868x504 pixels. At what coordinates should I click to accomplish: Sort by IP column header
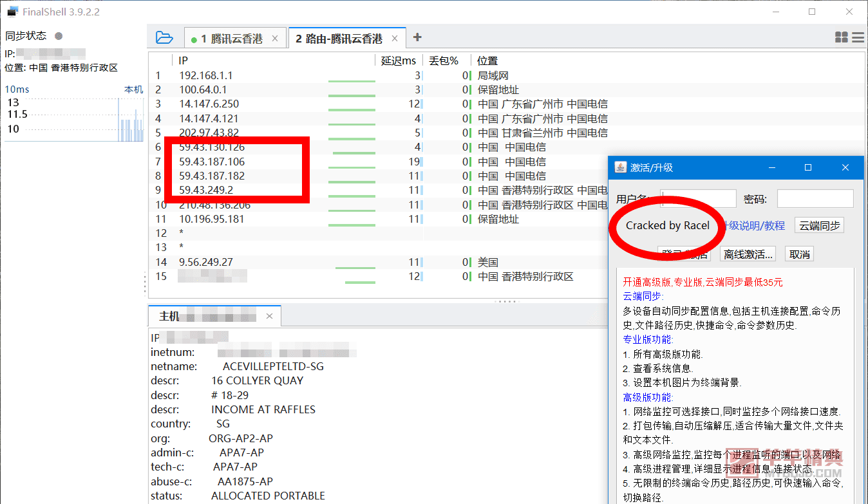184,61
